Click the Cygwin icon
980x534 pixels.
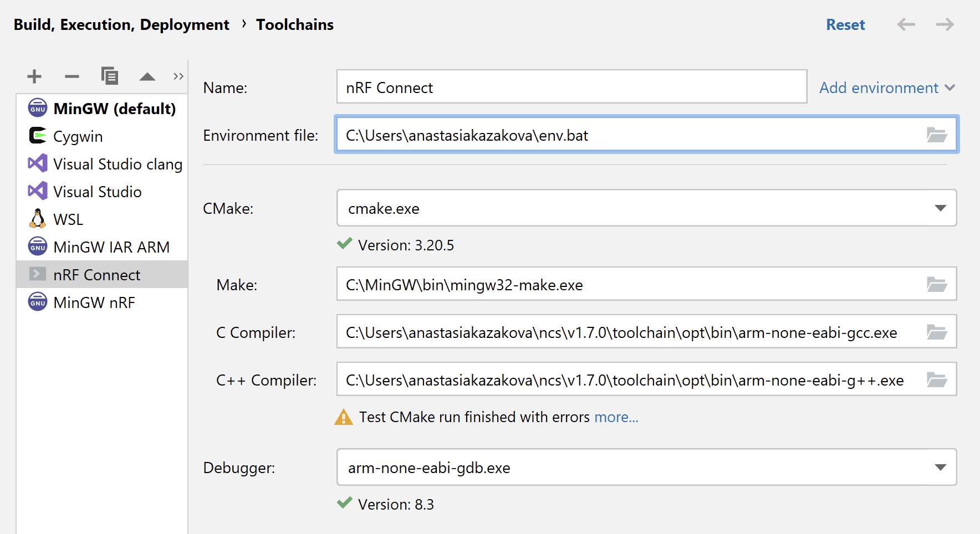(38, 136)
